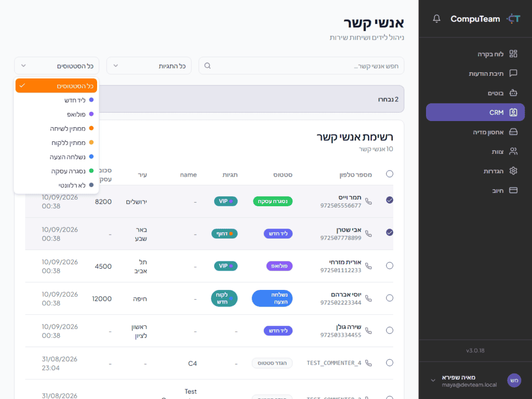Open ליד חדש status badge for שירה גולן

278,331
